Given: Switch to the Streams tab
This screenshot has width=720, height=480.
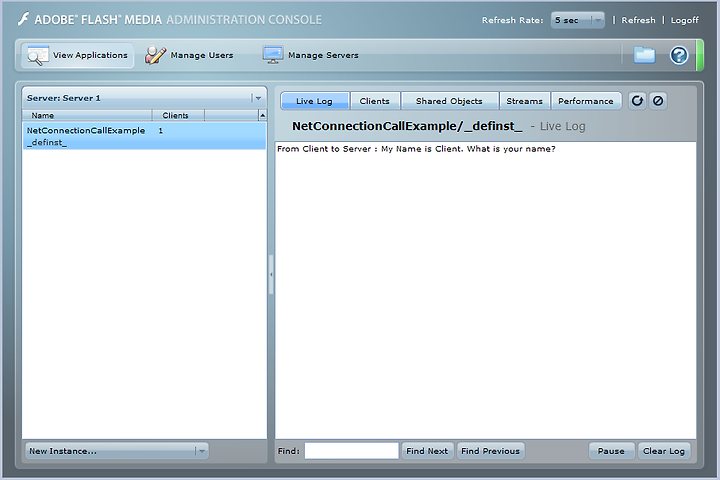Looking at the screenshot, I should pos(524,101).
